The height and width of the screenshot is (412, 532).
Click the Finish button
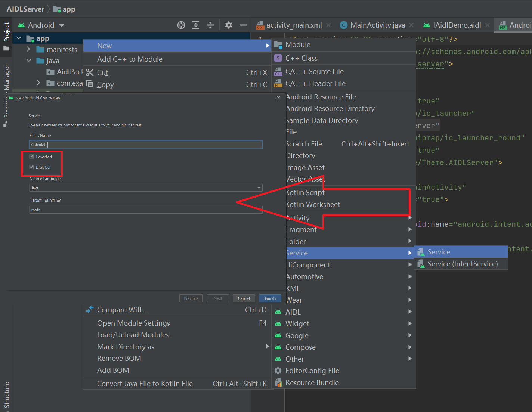pos(270,298)
